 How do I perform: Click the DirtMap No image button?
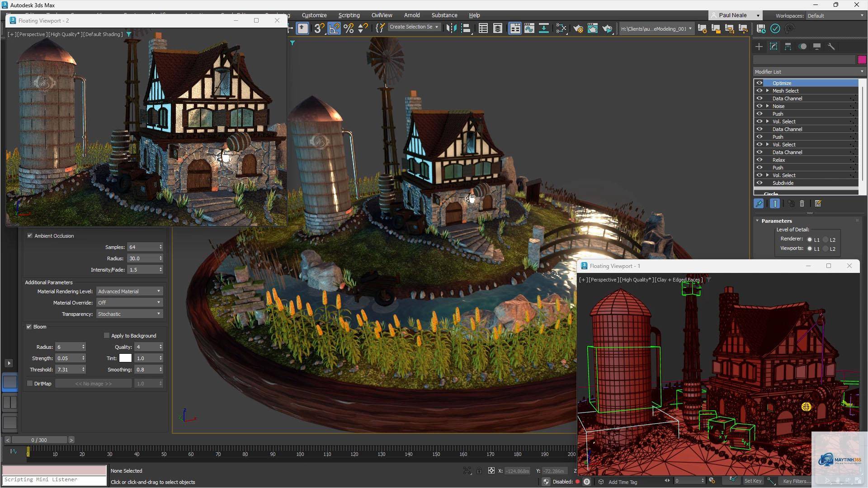(94, 384)
